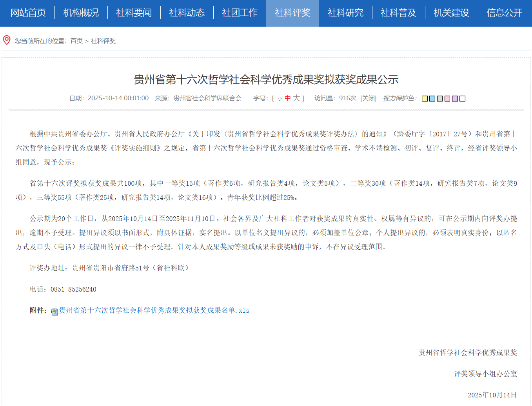Pick the light blue eye-protection swatch
Screen dimensions: 532x406
click(x=432, y=99)
